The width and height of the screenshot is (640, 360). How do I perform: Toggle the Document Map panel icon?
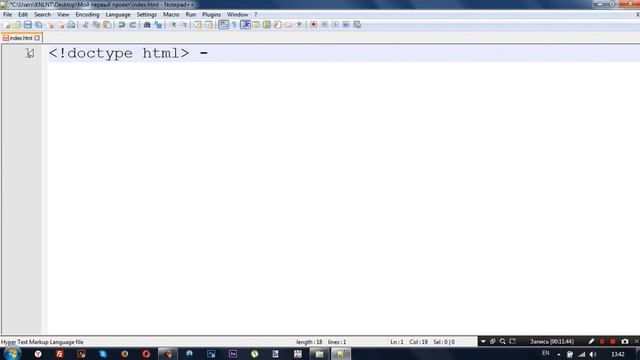[x=267, y=25]
